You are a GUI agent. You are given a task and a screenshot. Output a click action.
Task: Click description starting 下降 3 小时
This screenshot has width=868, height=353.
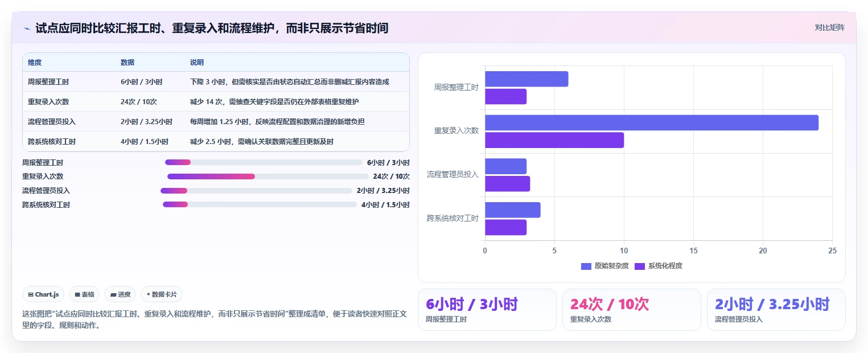tap(290, 81)
